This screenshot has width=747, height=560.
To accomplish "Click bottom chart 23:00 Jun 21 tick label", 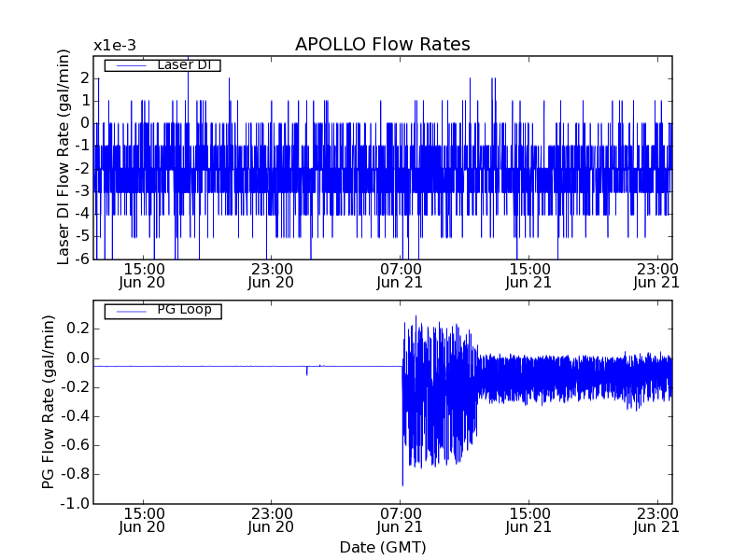I will point(656,521).
